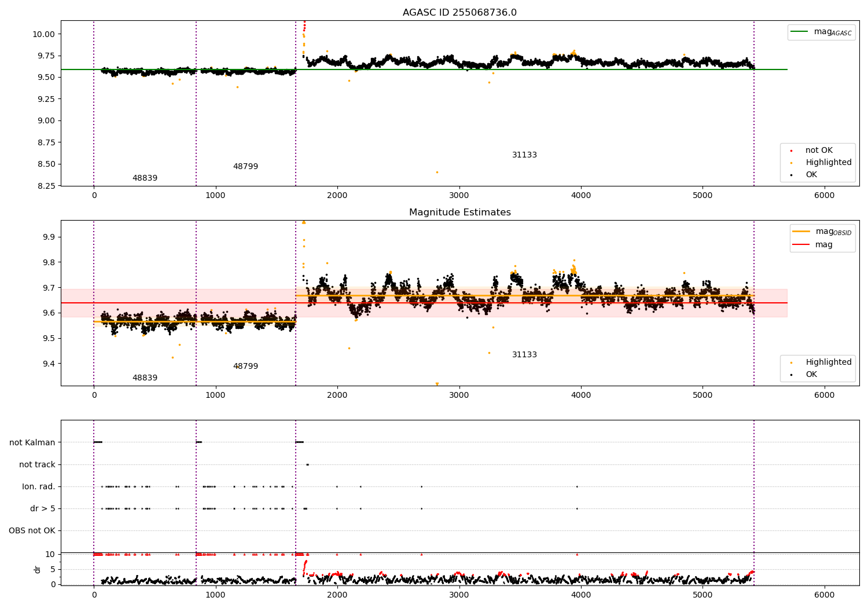This screenshot has width=868, height=608.
Task: Click the 'mag' label in the middle plot legend
Action: (x=824, y=245)
